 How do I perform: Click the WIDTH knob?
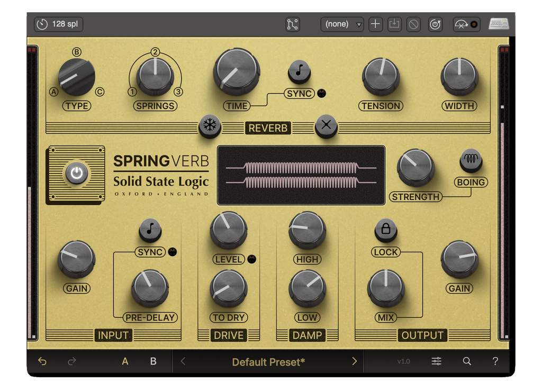point(459,77)
